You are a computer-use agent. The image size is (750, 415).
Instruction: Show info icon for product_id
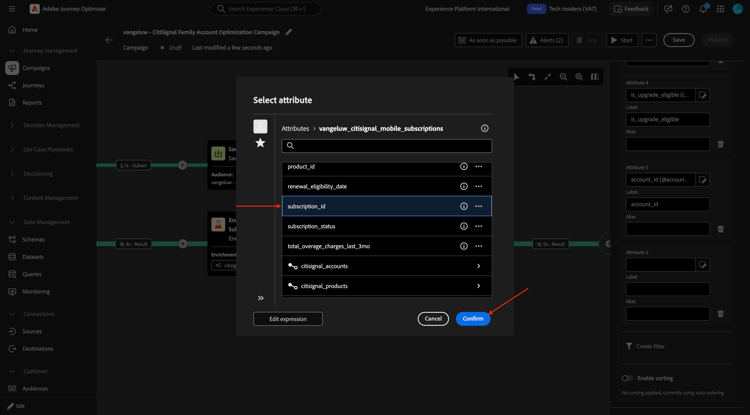point(463,166)
